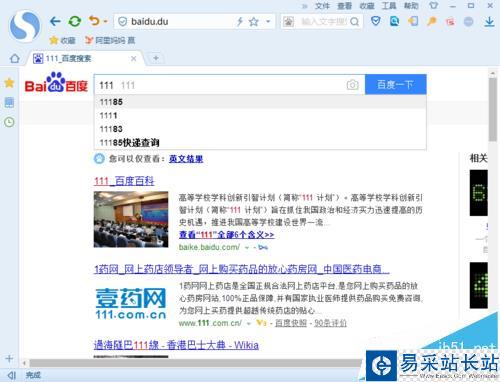Viewport: 500px width, 382px height.
Task: Click the orange screenshot extension icon
Action: coord(413,21)
